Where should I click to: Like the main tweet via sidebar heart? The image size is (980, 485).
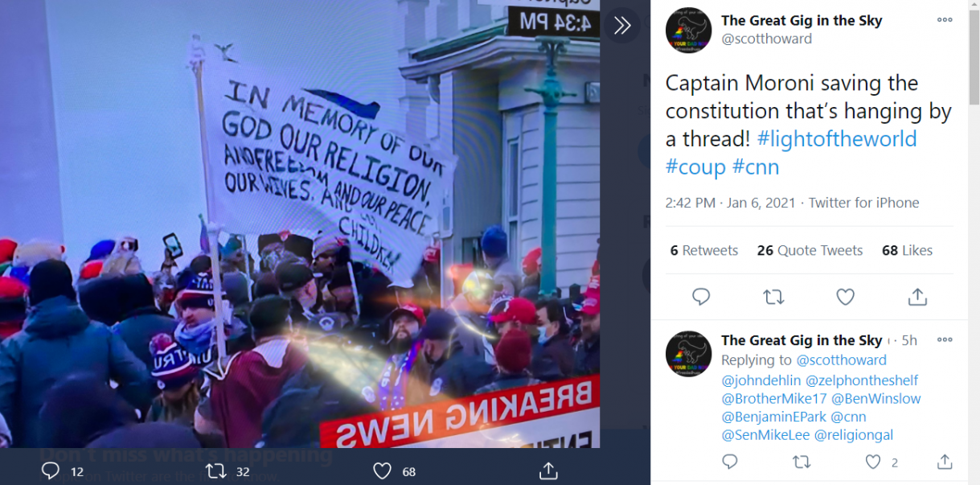[x=845, y=297]
